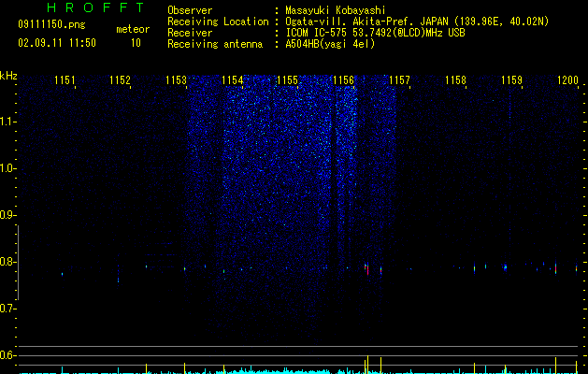The image size is (588, 374).
Task: Click the kHz axis unit label
Action: tap(8, 76)
